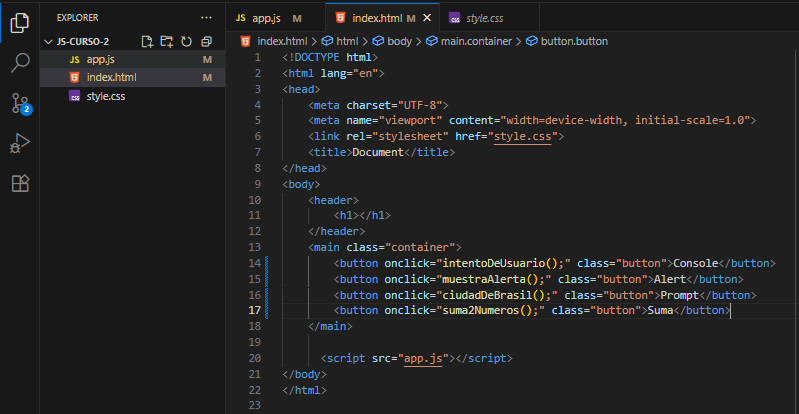799x414 pixels.
Task: Open the Extensions view
Action: pyautogui.click(x=20, y=183)
